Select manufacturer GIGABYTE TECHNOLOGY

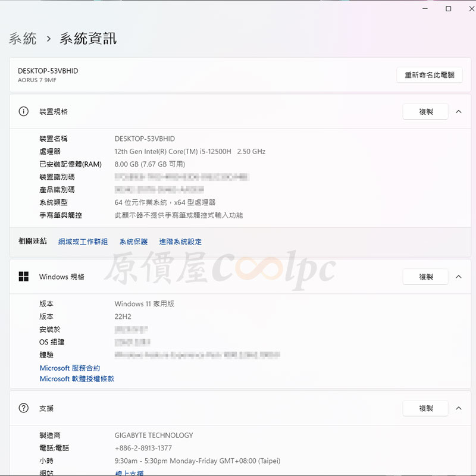click(x=154, y=436)
